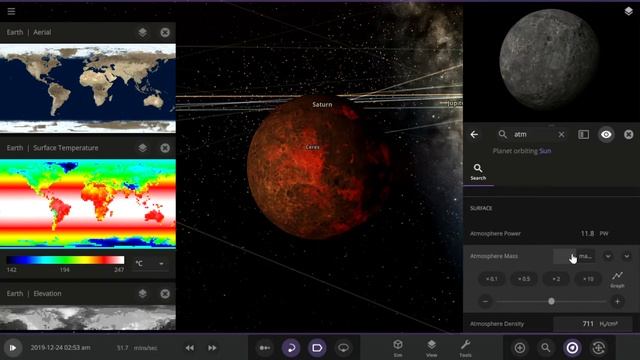640x360 pixels.
Task: Open the Sim cube menu
Action: [x=398, y=348]
